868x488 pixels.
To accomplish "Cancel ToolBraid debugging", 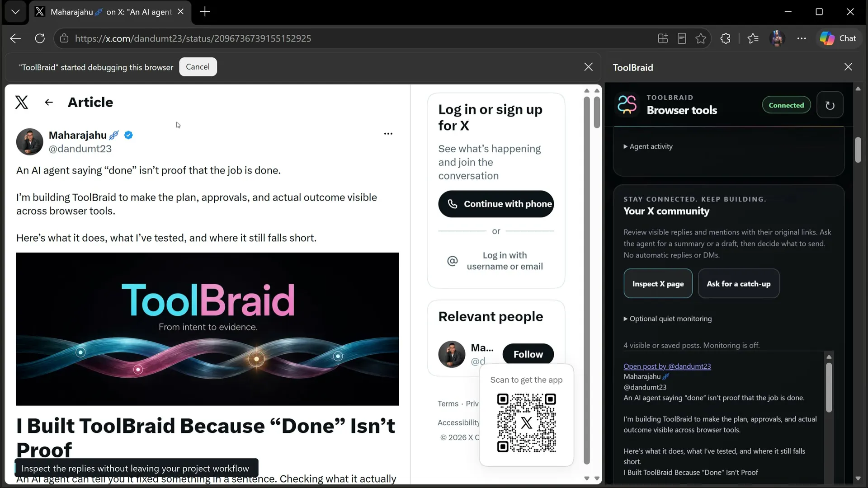I will click(x=198, y=67).
